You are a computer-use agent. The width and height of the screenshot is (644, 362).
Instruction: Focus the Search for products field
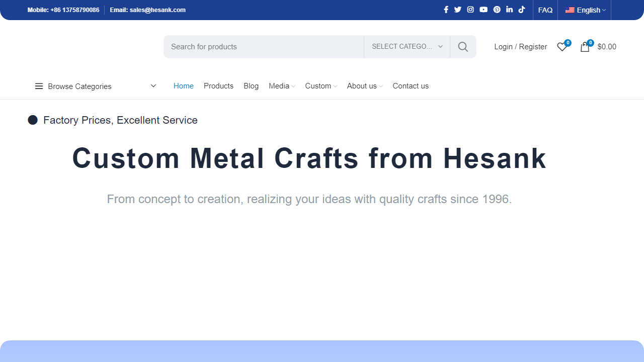tap(264, 47)
